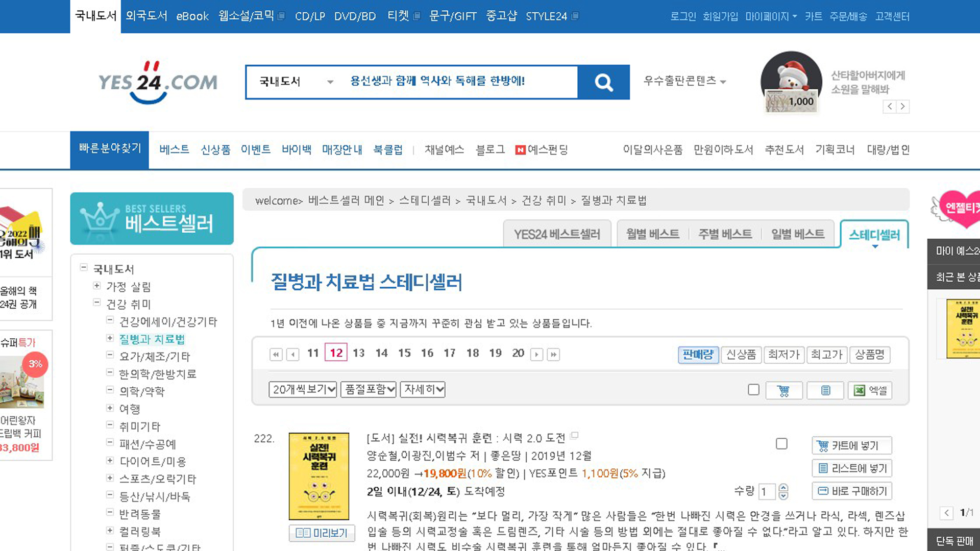Check the select-all checkbox above list
Screen dimensions: 980x551
(x=753, y=390)
